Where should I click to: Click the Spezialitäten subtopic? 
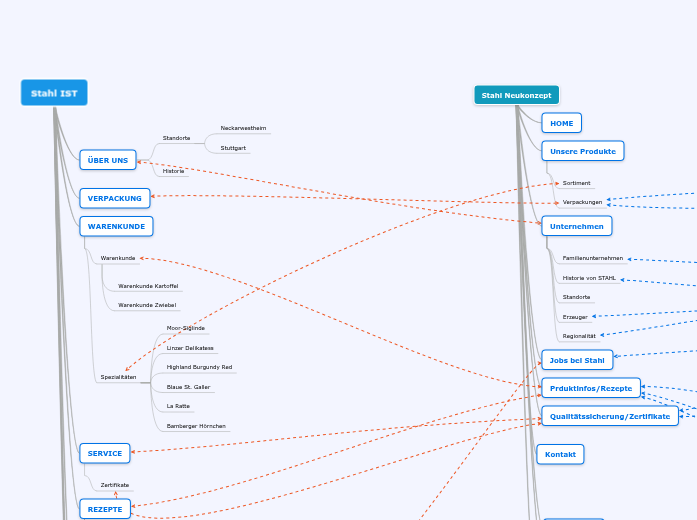point(118,377)
